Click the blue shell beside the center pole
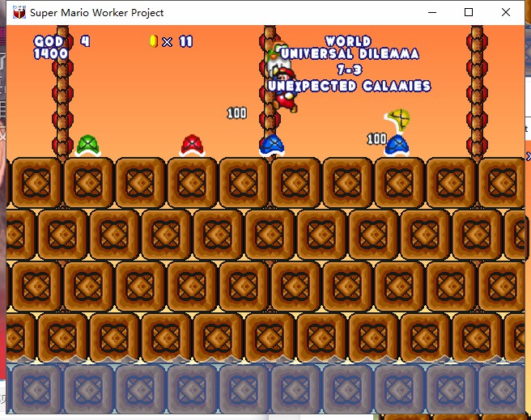The width and height of the screenshot is (531, 420). [272, 146]
